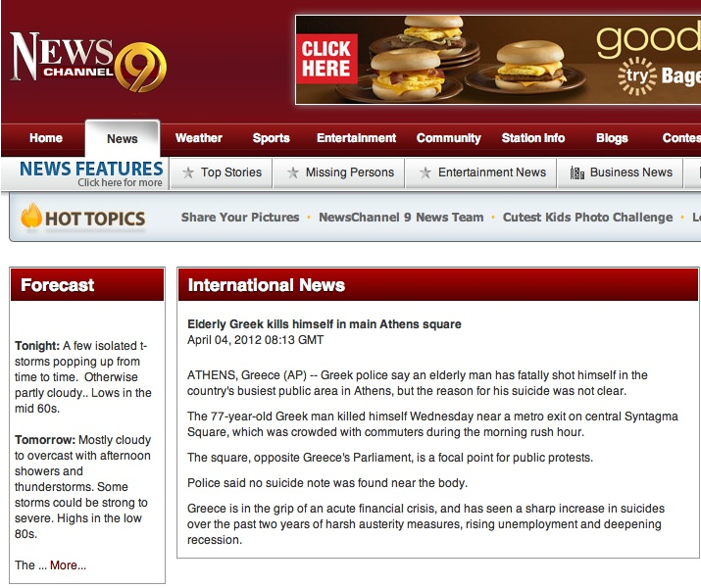Open the Home navigation tab
The image size is (701, 588).
45,138
